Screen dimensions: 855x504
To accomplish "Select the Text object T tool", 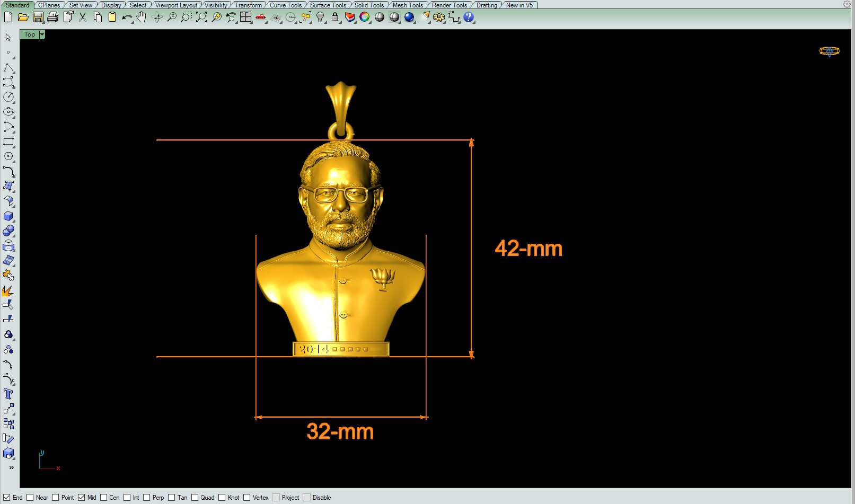I will (x=8, y=394).
